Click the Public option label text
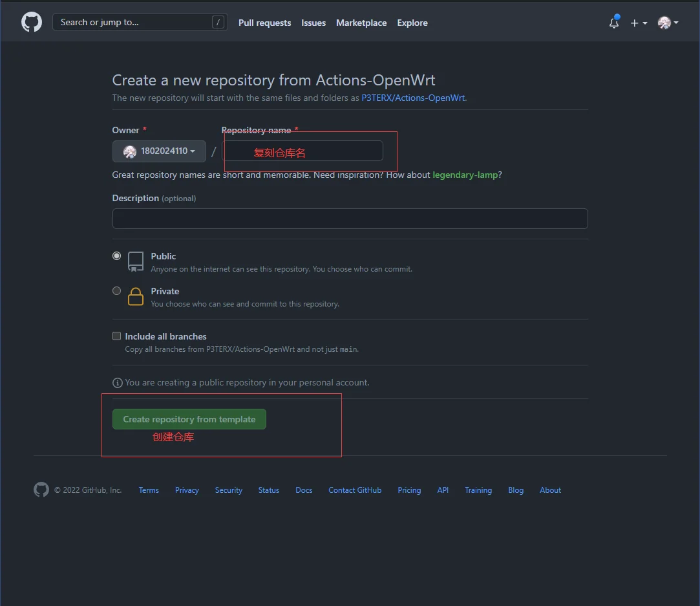 [164, 256]
